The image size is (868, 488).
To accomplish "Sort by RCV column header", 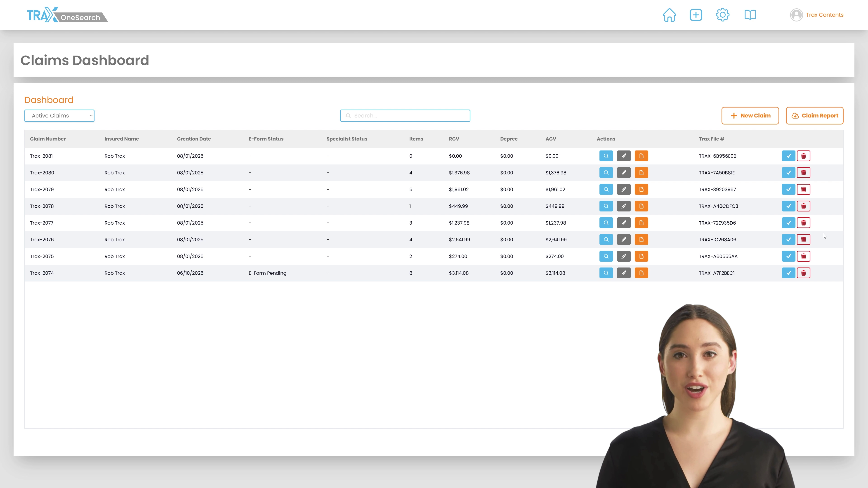I will [x=454, y=139].
